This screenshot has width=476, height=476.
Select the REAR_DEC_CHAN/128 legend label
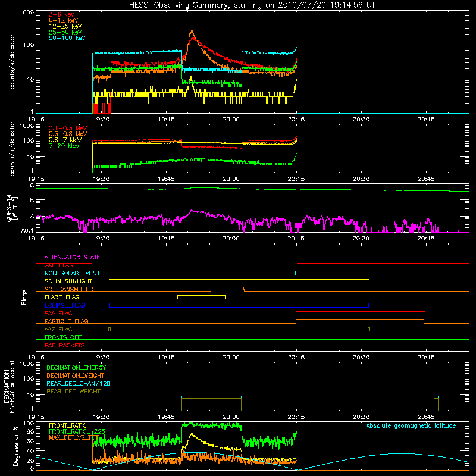79,384
